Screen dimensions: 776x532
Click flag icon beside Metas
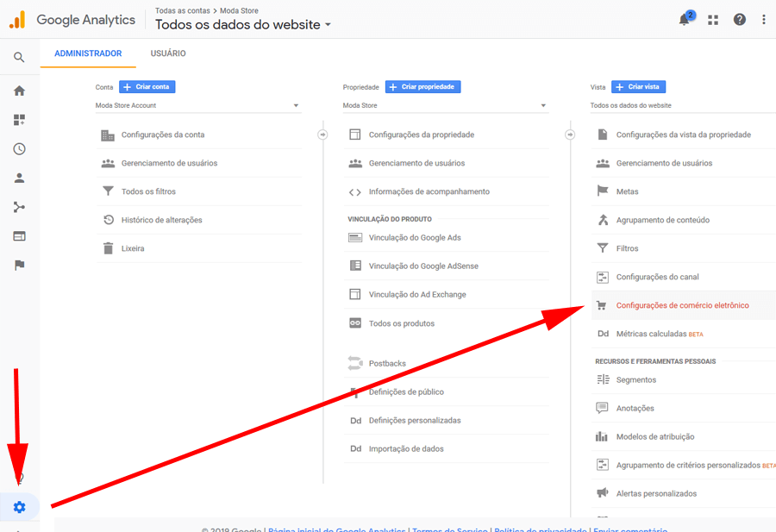click(x=603, y=191)
